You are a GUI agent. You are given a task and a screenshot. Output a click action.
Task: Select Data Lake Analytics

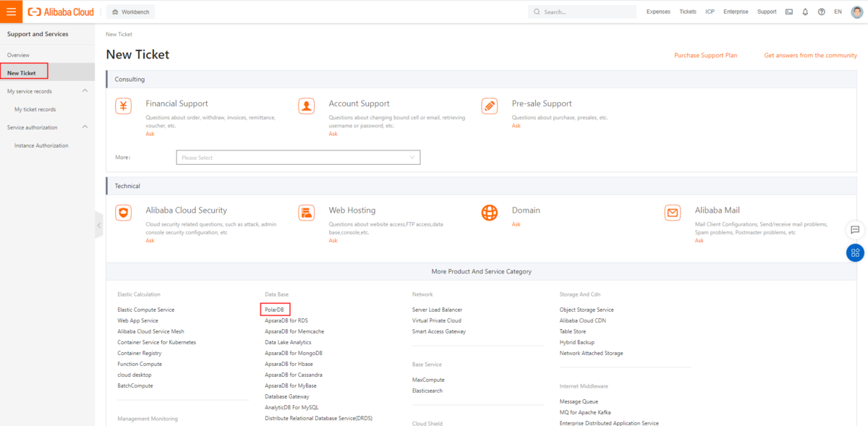288,342
